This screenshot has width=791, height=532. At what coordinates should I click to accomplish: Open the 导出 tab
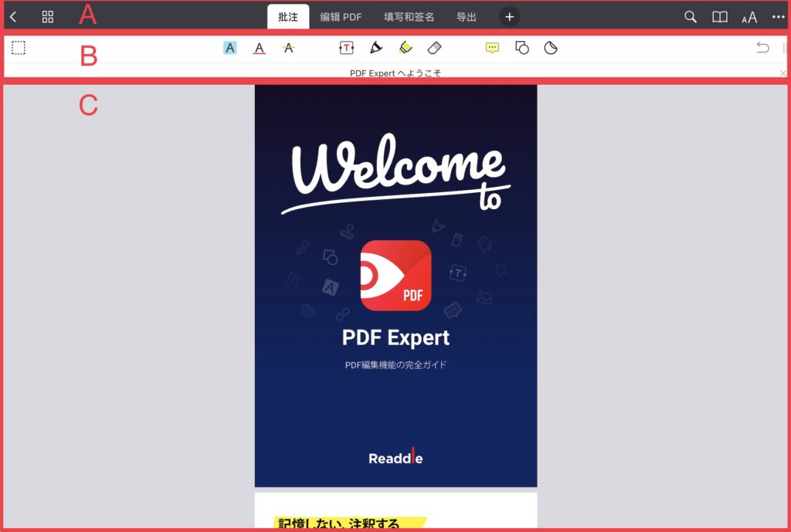pyautogui.click(x=466, y=17)
